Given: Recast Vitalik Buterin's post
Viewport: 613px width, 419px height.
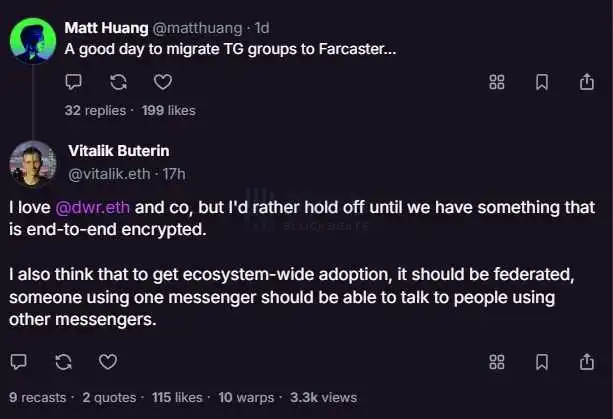Looking at the screenshot, I should tap(64, 361).
